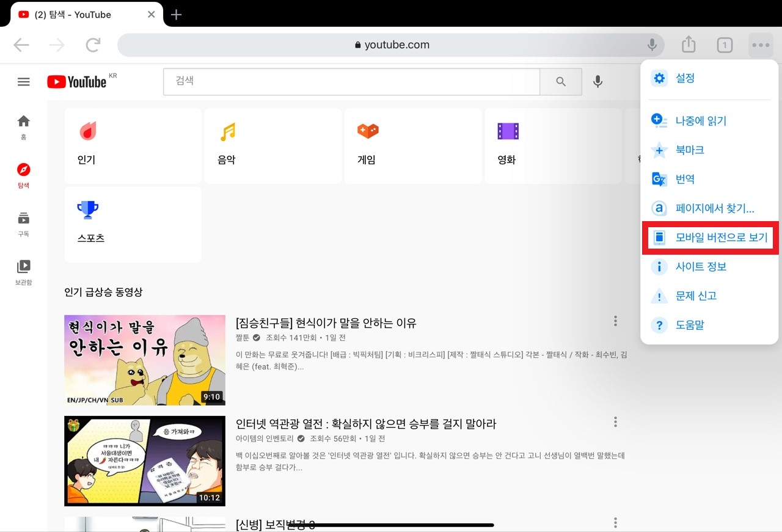Toggle the three-dot browser menu button
Screen dimensions: 782x532
point(761,45)
